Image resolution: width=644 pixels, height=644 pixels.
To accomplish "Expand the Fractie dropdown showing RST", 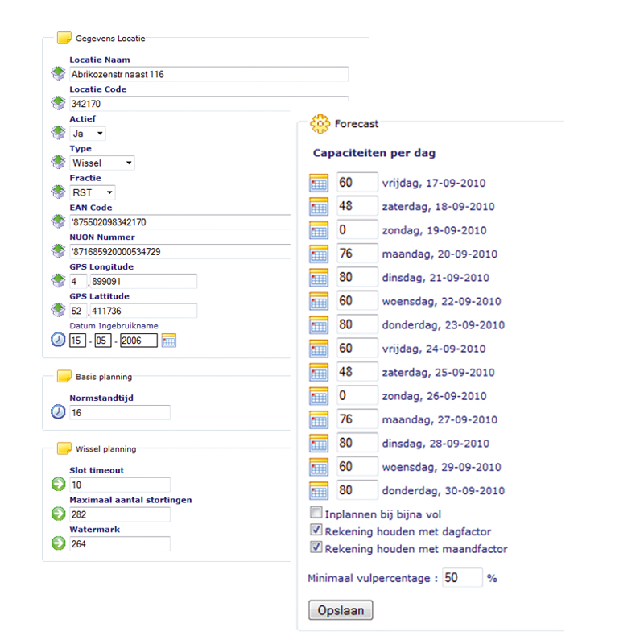I will pyautogui.click(x=93, y=193).
